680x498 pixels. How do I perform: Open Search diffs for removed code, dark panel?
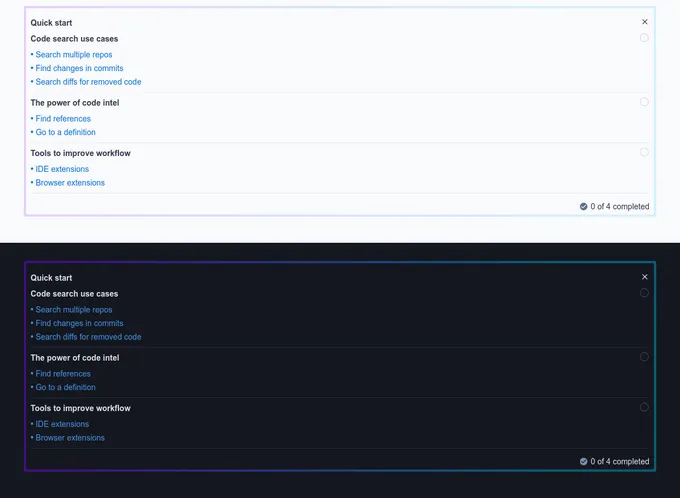88,337
